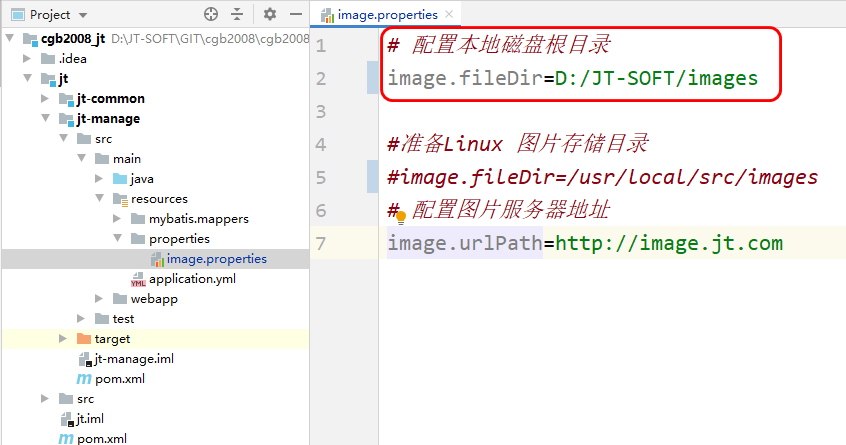846x445 pixels.
Task: Click the http://image.jt.com value
Action: coord(669,243)
